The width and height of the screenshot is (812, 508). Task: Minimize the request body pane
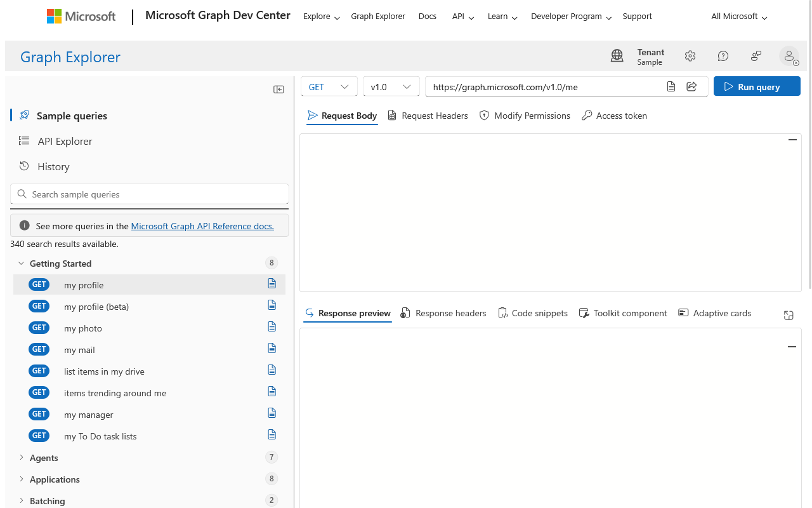[792, 140]
